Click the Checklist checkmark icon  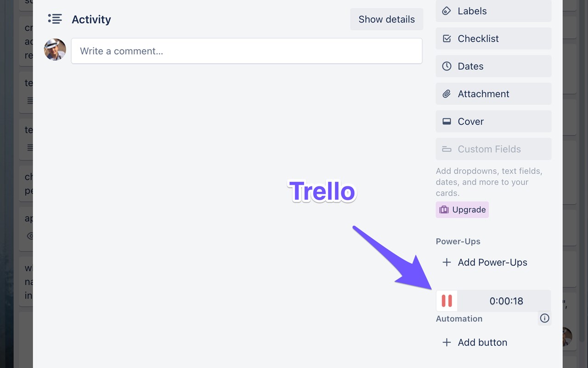pos(447,39)
